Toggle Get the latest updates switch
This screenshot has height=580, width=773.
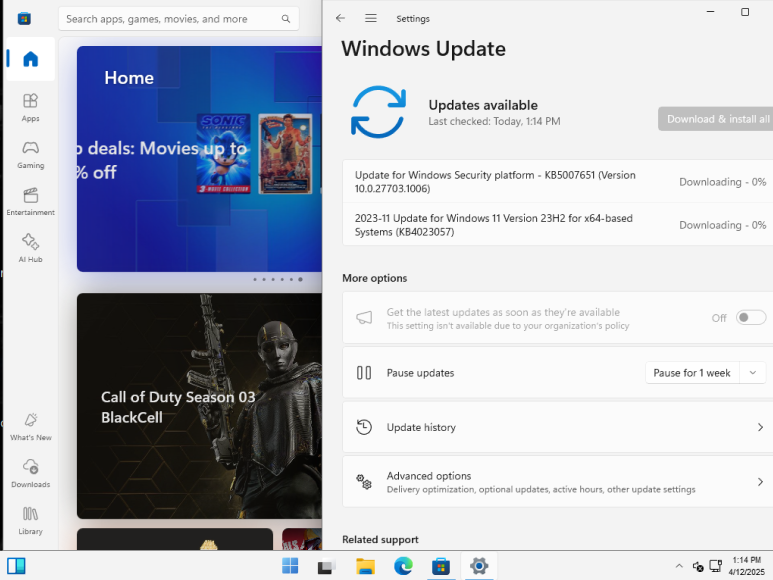click(750, 318)
